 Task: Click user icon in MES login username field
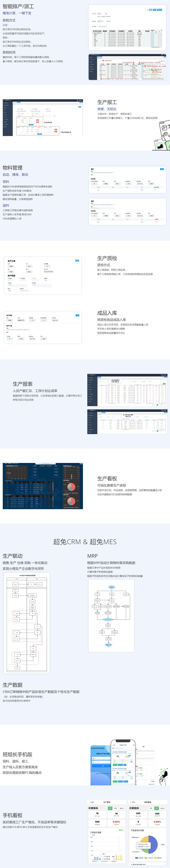pyautogui.click(x=94, y=758)
